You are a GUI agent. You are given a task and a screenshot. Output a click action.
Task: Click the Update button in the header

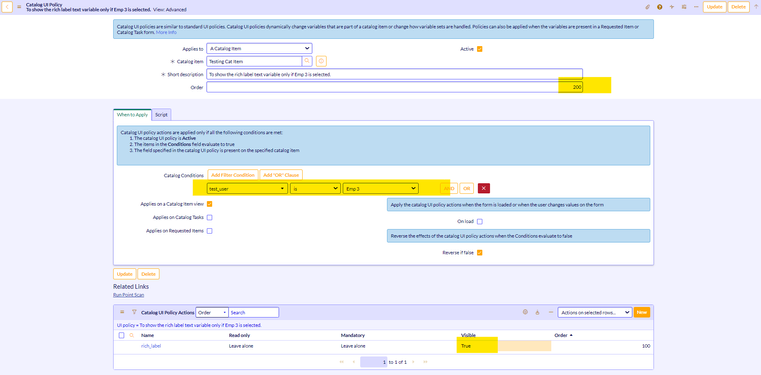[x=714, y=7]
